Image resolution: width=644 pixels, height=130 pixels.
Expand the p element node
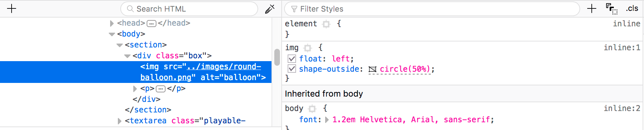(135, 89)
